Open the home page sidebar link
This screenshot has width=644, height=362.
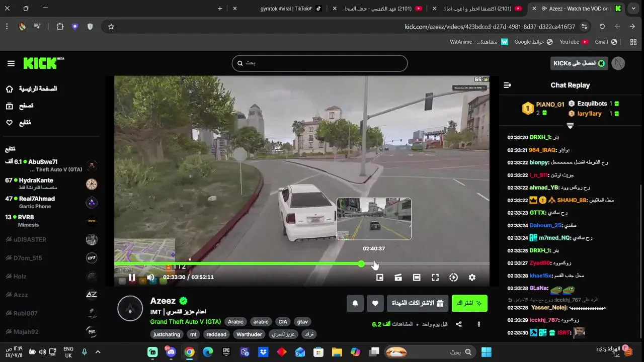(x=32, y=89)
